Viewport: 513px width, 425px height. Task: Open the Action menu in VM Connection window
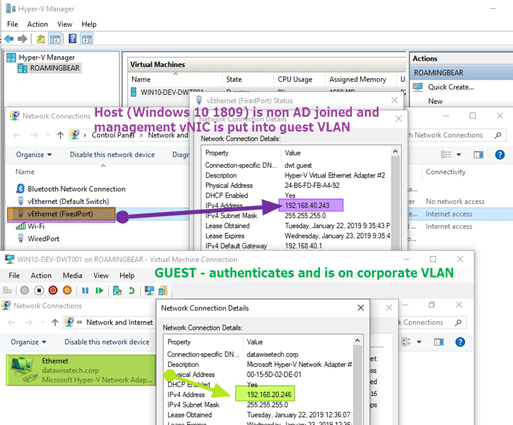[x=41, y=276]
